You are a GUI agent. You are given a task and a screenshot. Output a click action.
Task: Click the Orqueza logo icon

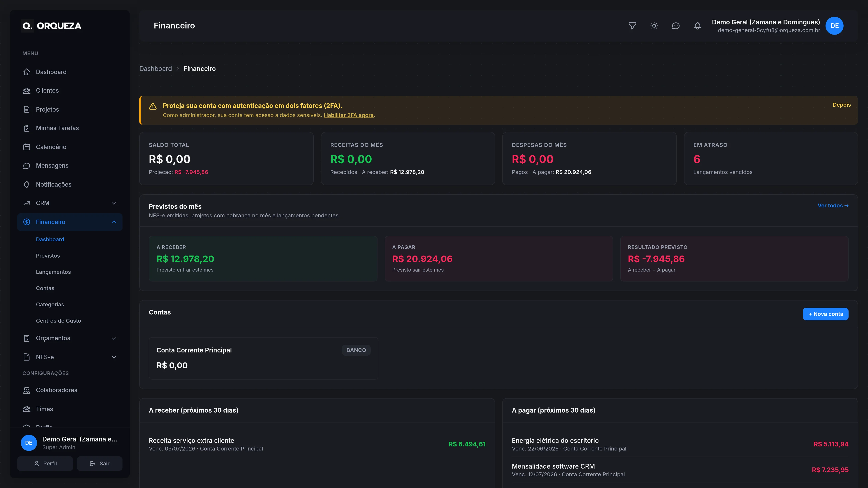click(x=27, y=26)
